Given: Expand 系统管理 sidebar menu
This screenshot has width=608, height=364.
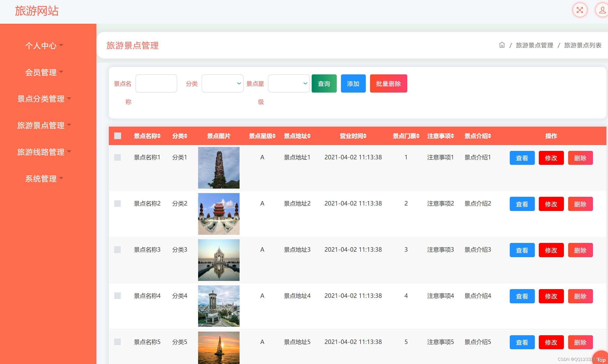Looking at the screenshot, I should point(44,179).
